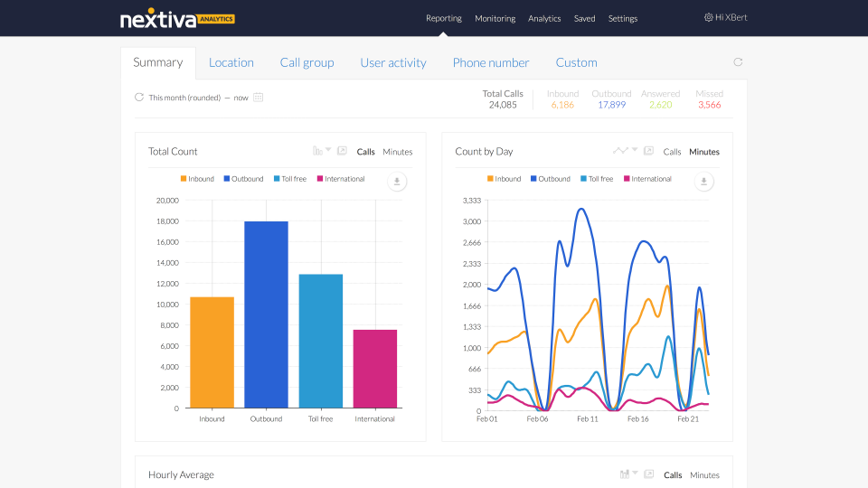Open Total Count chart type dropdown
The image size is (868, 488).
point(321,151)
